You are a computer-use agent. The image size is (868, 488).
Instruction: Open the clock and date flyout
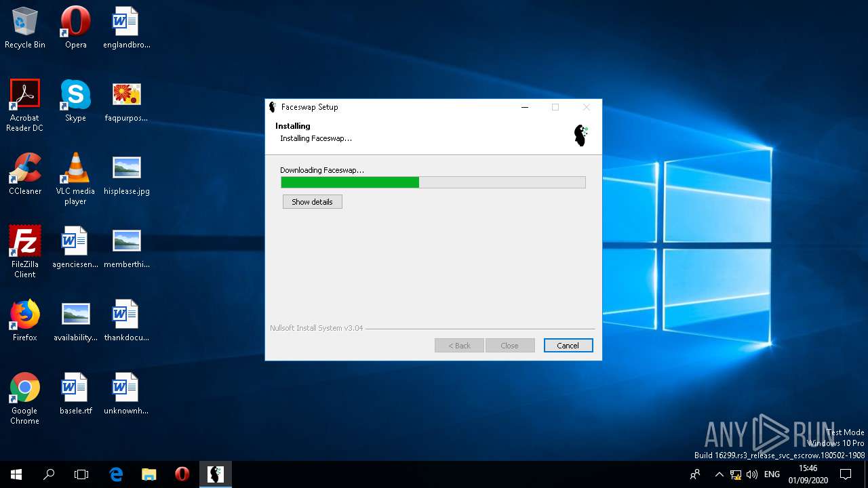click(808, 474)
